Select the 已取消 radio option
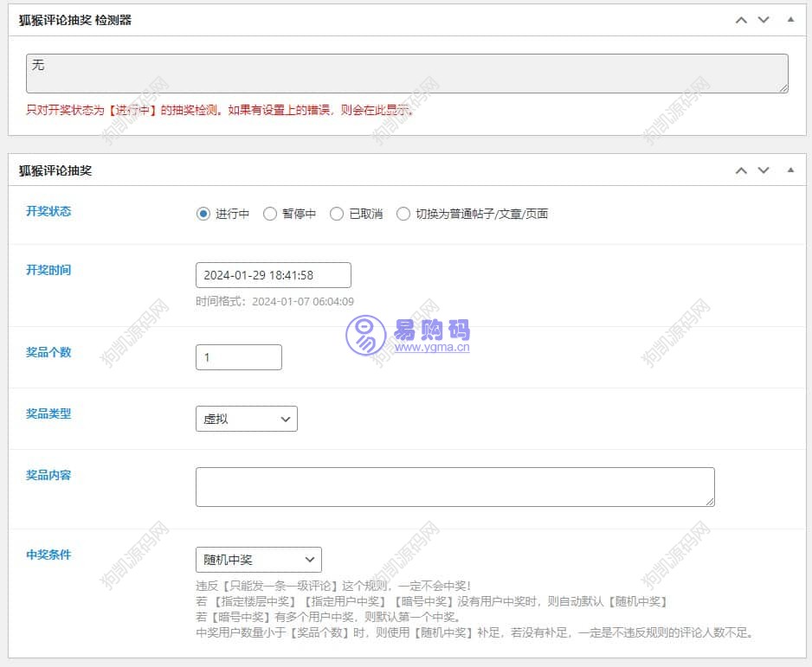 tap(337, 214)
